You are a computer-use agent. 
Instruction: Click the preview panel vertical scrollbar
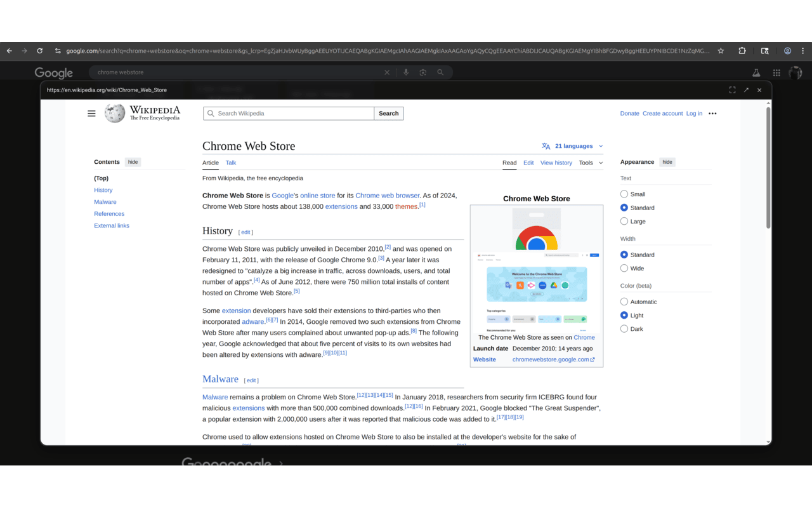[768, 168]
